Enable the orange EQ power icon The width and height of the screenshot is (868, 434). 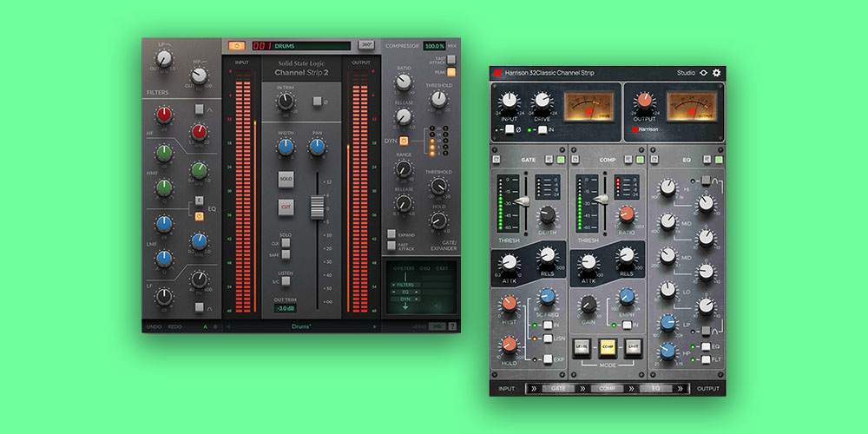click(x=199, y=215)
